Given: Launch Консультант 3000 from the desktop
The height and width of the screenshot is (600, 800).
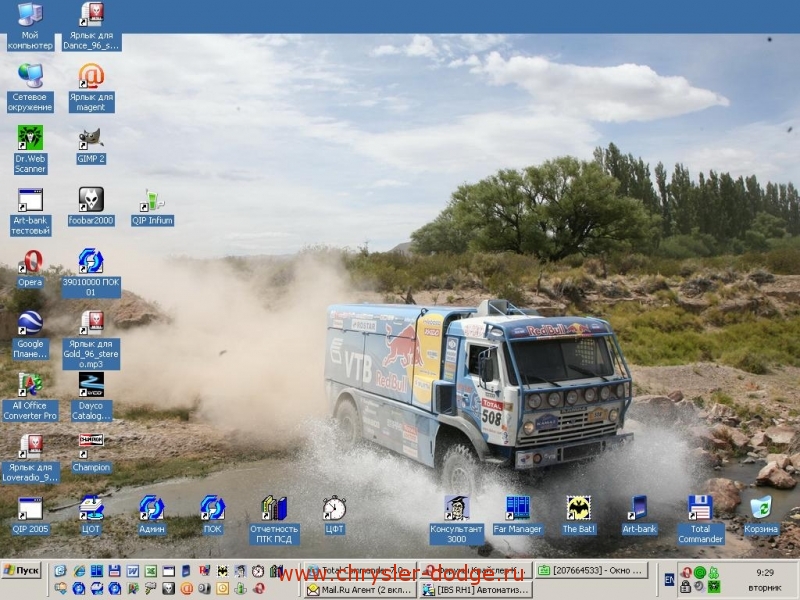Looking at the screenshot, I should [456, 520].
